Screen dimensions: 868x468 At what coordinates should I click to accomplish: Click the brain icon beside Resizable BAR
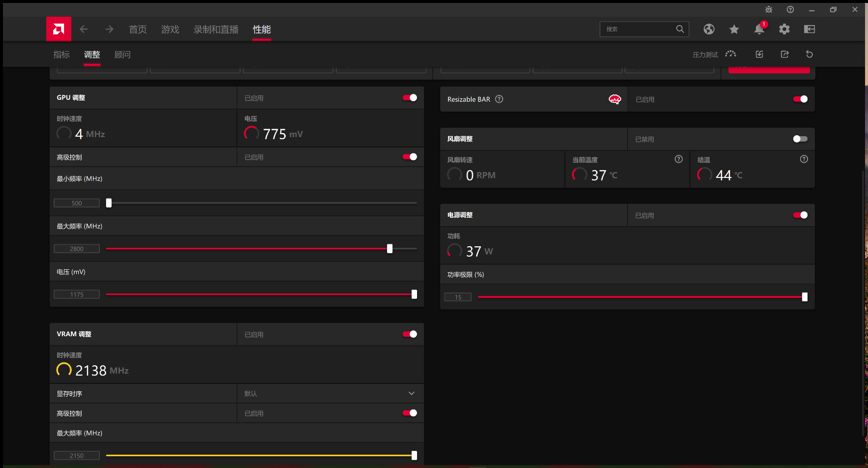coord(615,99)
